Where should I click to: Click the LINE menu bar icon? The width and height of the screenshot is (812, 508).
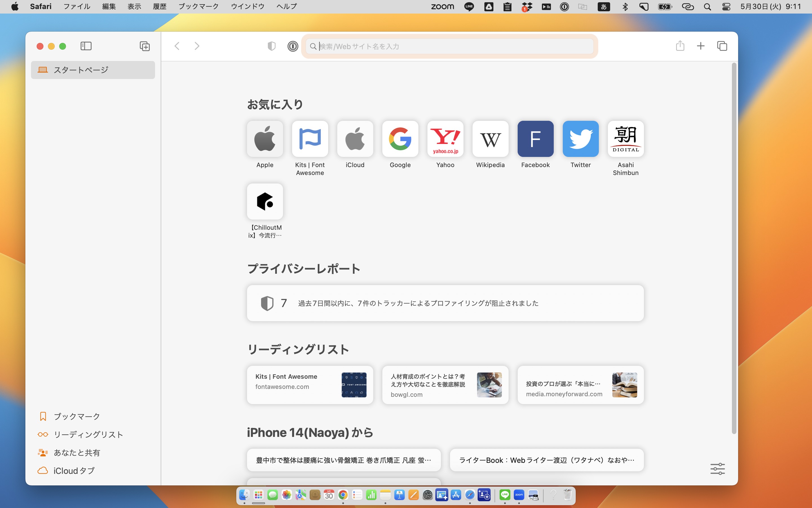469,6
